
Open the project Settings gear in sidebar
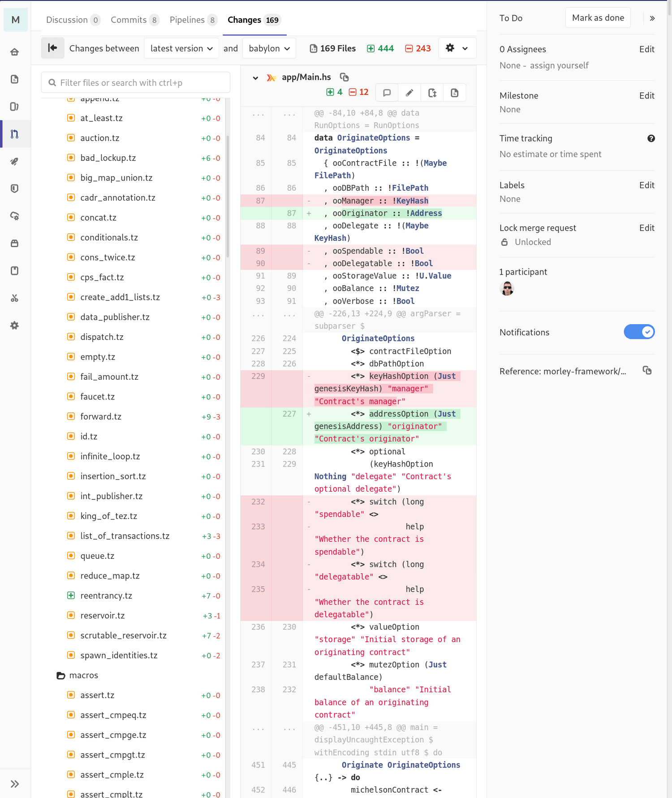coord(14,326)
